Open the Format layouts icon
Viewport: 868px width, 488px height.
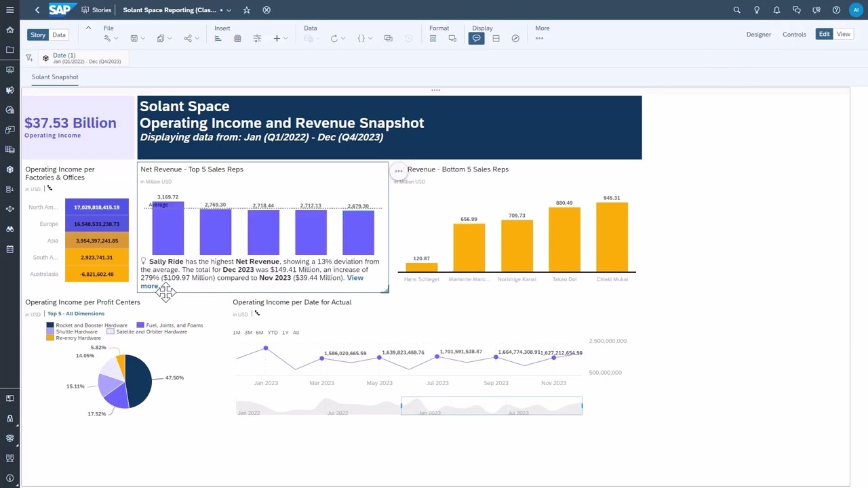click(x=433, y=39)
